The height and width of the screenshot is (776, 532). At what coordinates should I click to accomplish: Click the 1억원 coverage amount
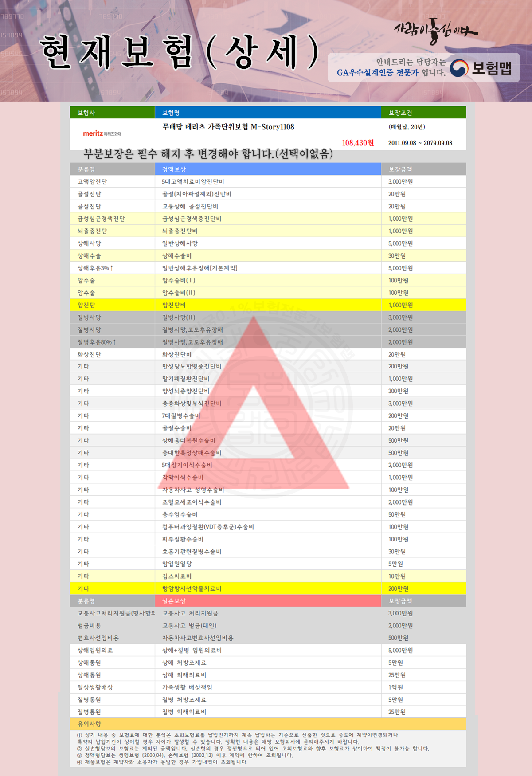tap(395, 687)
